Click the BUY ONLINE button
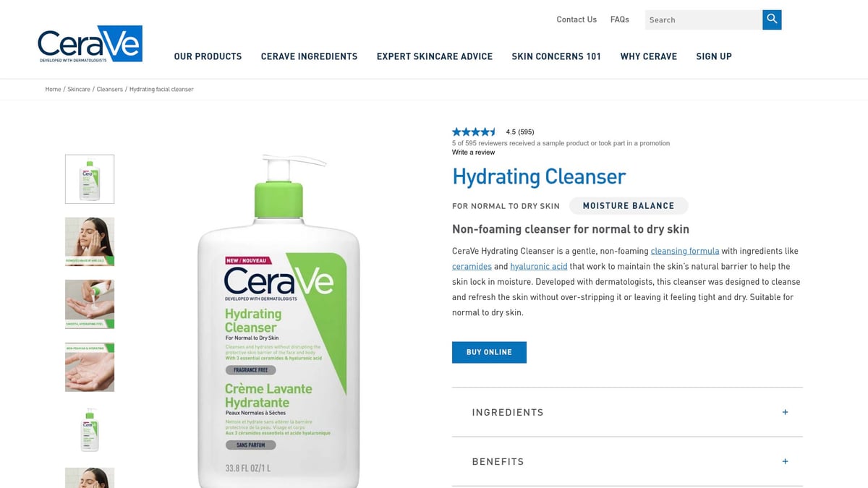 click(x=489, y=352)
